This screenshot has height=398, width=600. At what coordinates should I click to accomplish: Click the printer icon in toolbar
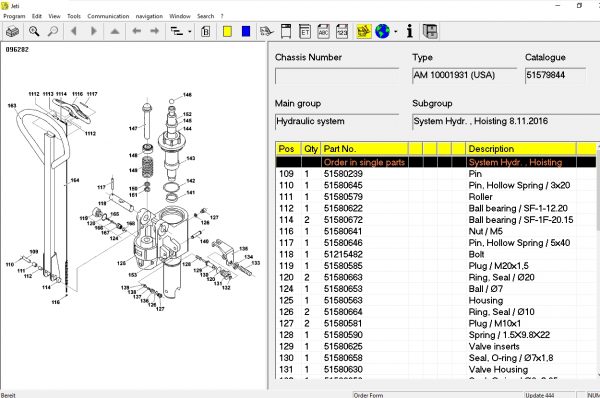pos(12,31)
